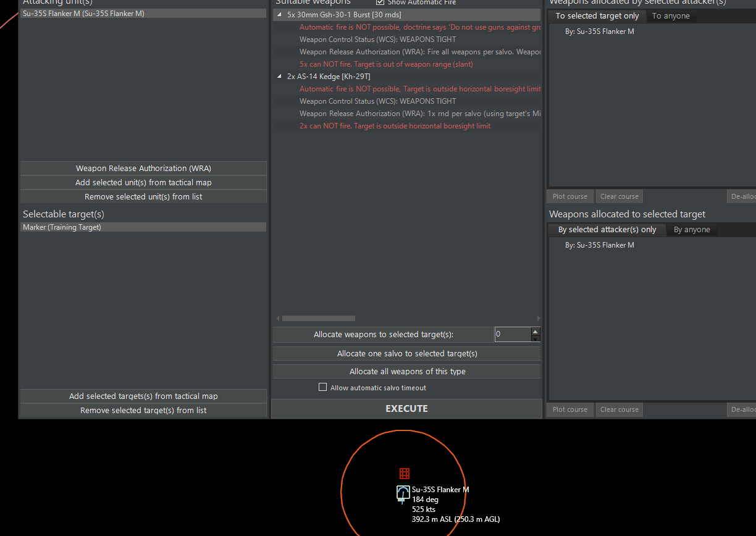Select the Su-35S aircraft symbol on the map
The width and height of the screenshot is (756, 536).
403,493
